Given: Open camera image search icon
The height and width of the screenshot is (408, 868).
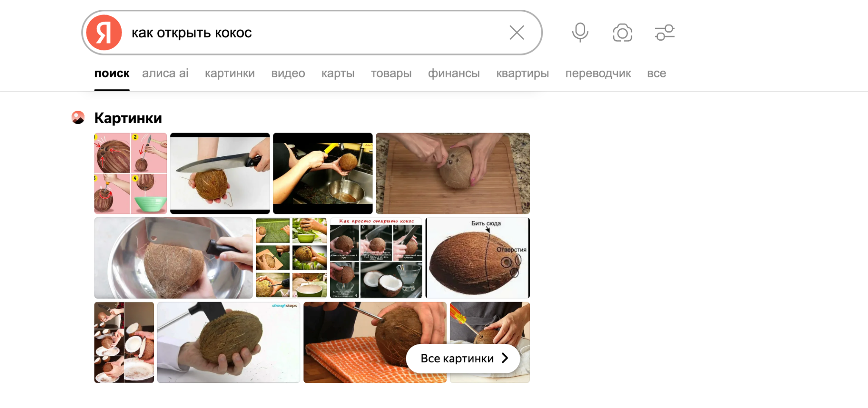Looking at the screenshot, I should (622, 33).
